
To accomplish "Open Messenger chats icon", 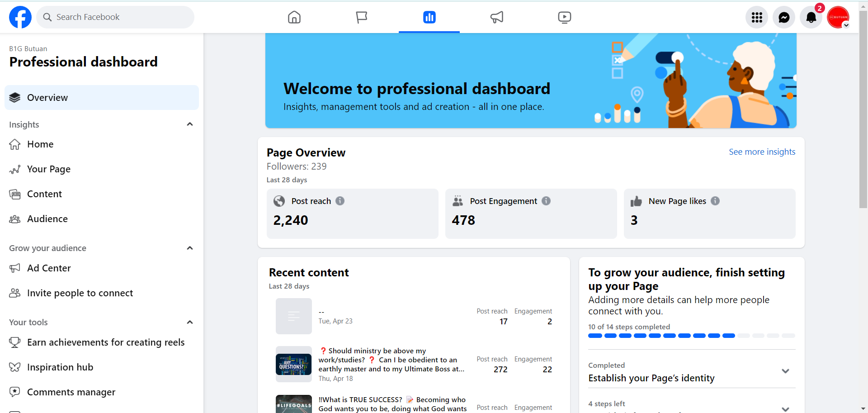I will (784, 17).
